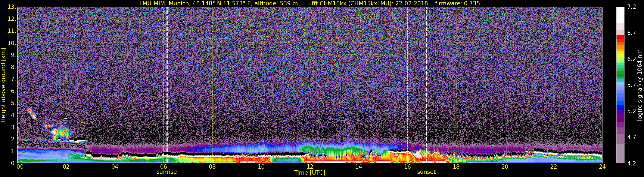Image resolution: width=644 pixels, height=177 pixels.
Task: Click the y-axis tick label '6.'
Action: tap(13, 91)
